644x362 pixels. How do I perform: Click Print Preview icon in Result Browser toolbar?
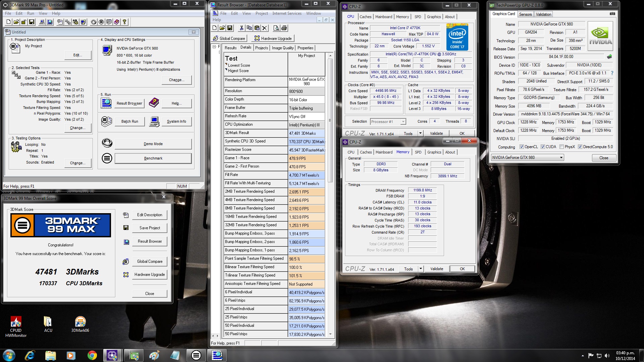point(276,28)
